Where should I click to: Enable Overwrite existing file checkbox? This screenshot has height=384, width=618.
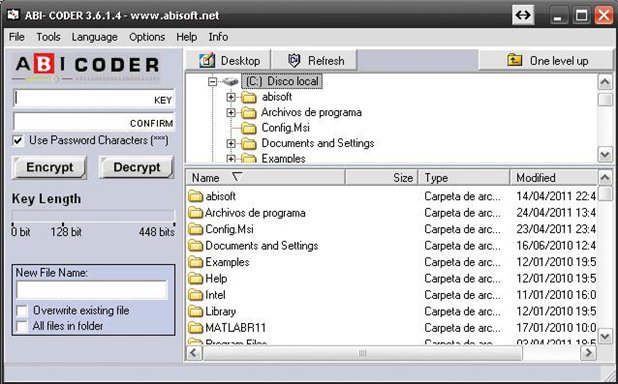click(22, 311)
